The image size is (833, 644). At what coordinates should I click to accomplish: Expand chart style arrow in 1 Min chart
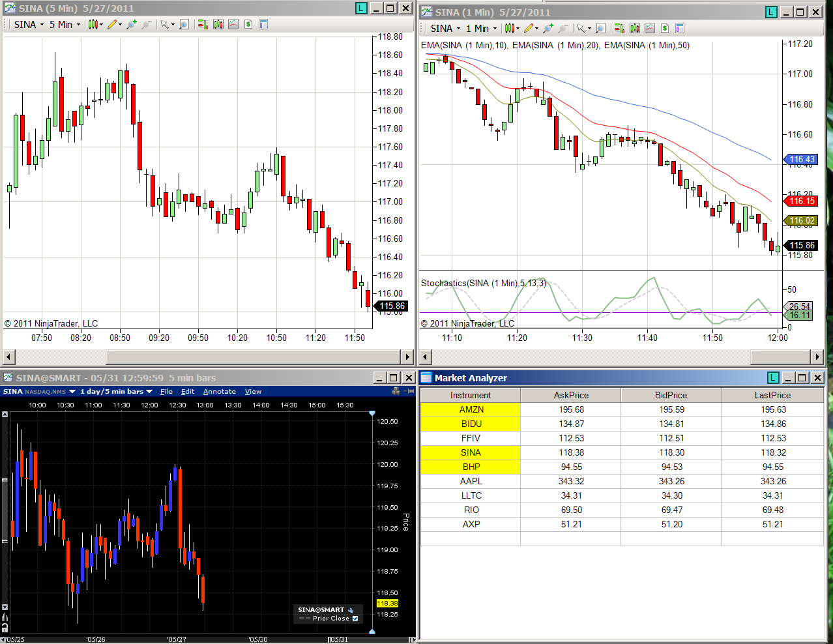click(x=518, y=29)
